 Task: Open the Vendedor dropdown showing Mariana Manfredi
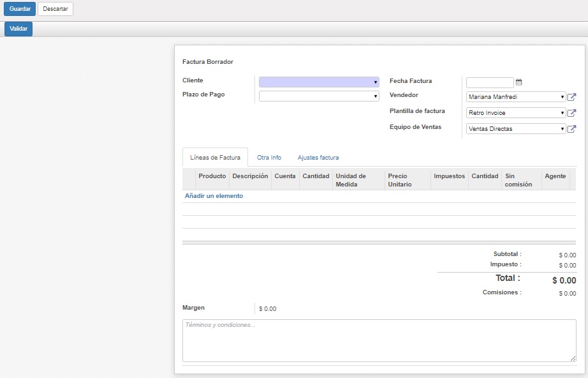coord(515,97)
